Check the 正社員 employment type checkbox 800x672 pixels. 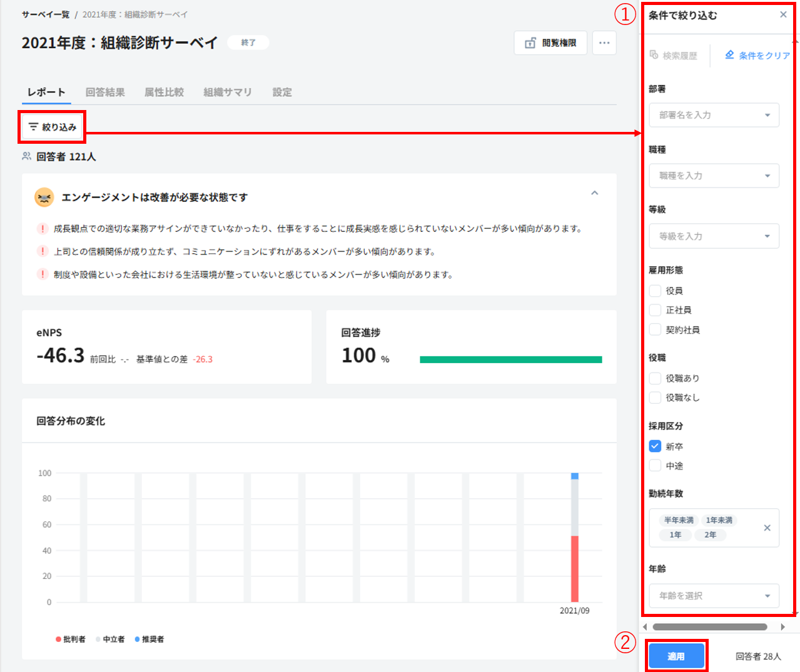[655, 310]
